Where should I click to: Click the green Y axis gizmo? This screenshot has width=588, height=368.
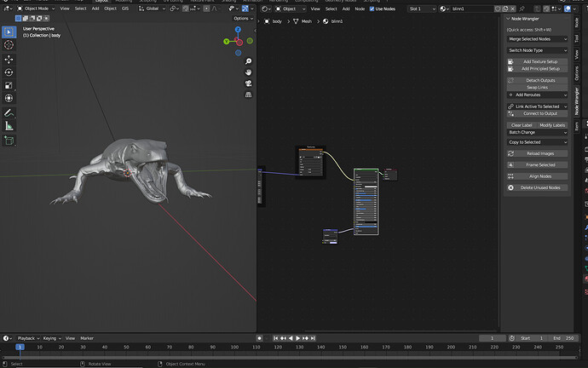(x=227, y=41)
